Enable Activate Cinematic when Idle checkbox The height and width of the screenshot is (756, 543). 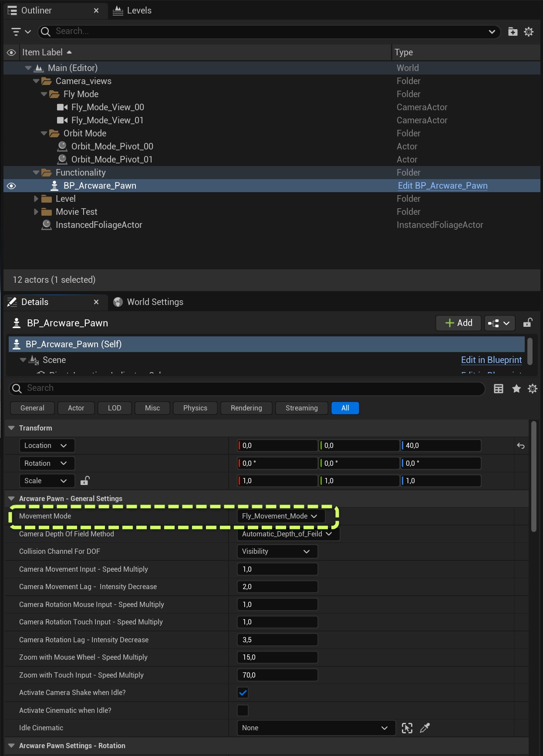point(243,710)
